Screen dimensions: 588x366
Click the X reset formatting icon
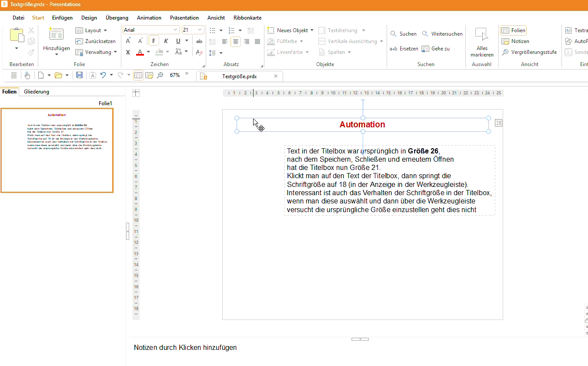pos(128,52)
